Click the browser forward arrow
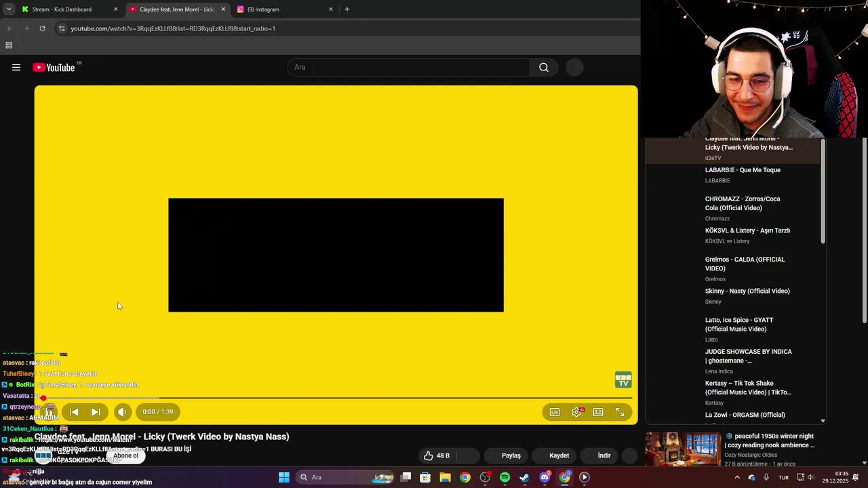The width and height of the screenshot is (868, 488). (x=26, y=28)
